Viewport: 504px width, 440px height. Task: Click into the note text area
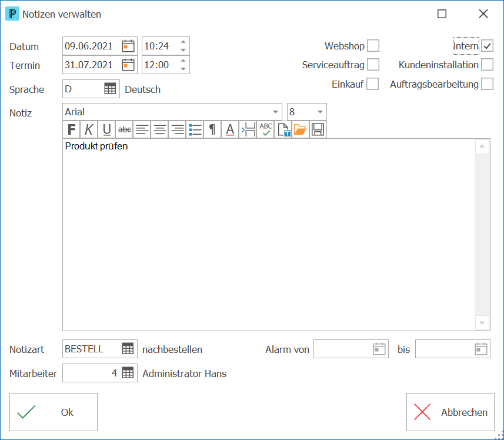(269, 235)
